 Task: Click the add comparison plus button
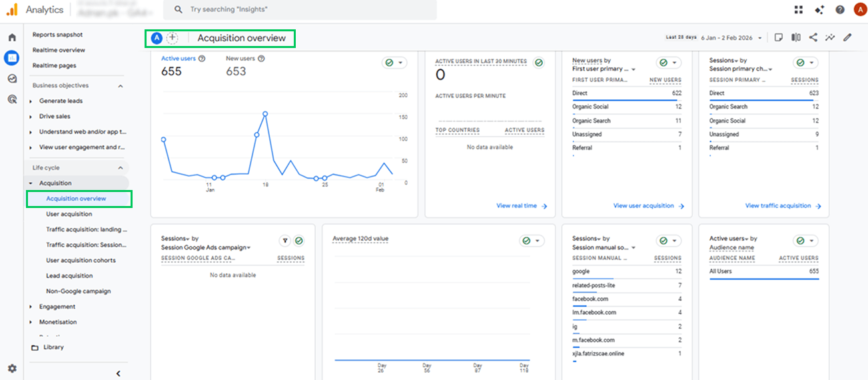coord(172,38)
